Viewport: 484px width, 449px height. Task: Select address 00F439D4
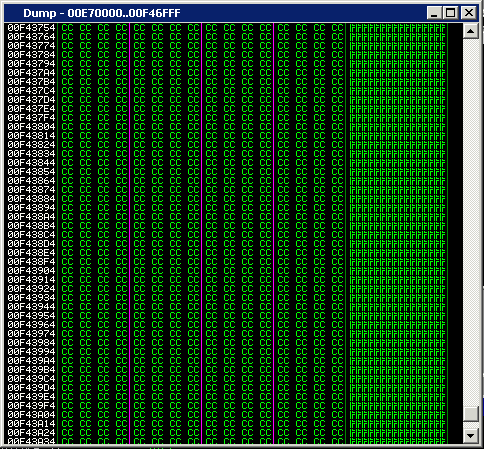point(31,388)
